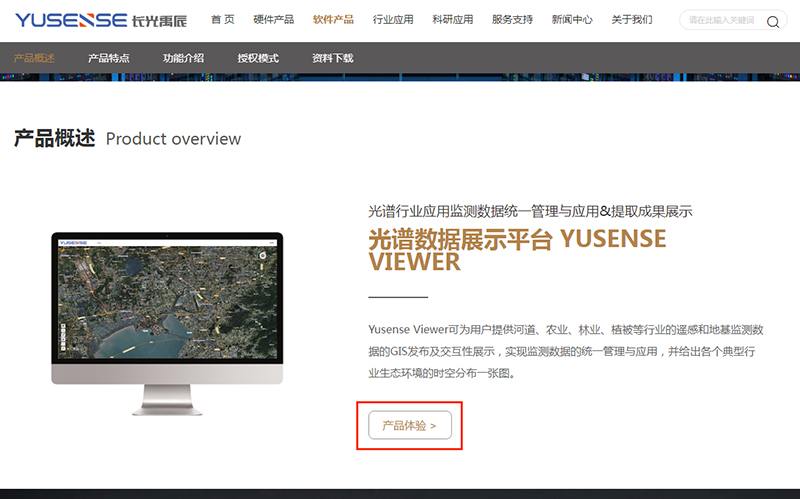Click the Yusense Viewer description paragraph

[x=566, y=351]
